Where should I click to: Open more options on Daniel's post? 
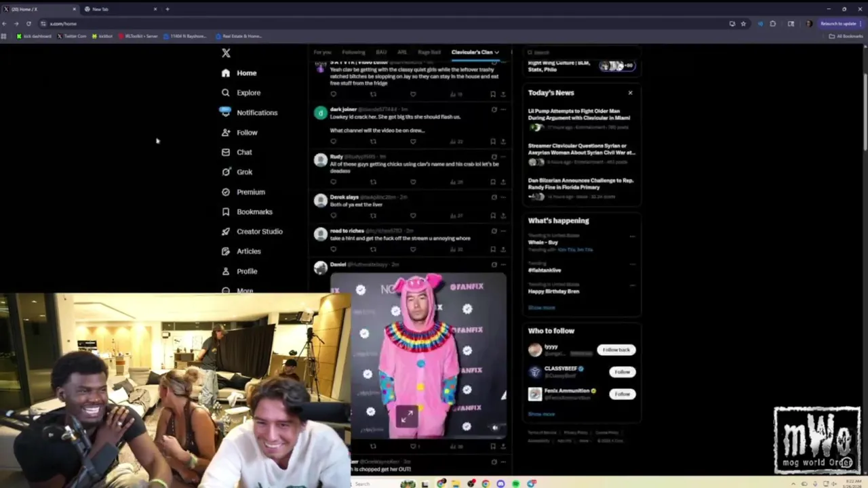(x=503, y=265)
